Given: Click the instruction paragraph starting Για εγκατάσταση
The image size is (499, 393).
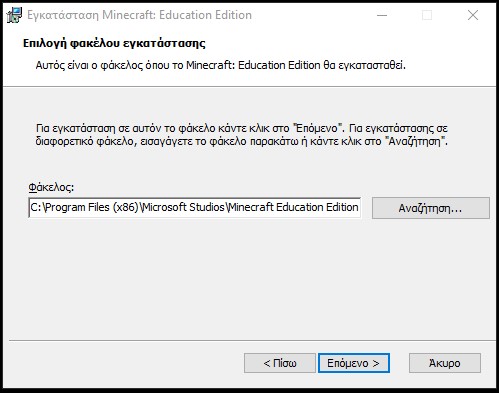Looking at the screenshot, I should [242, 135].
